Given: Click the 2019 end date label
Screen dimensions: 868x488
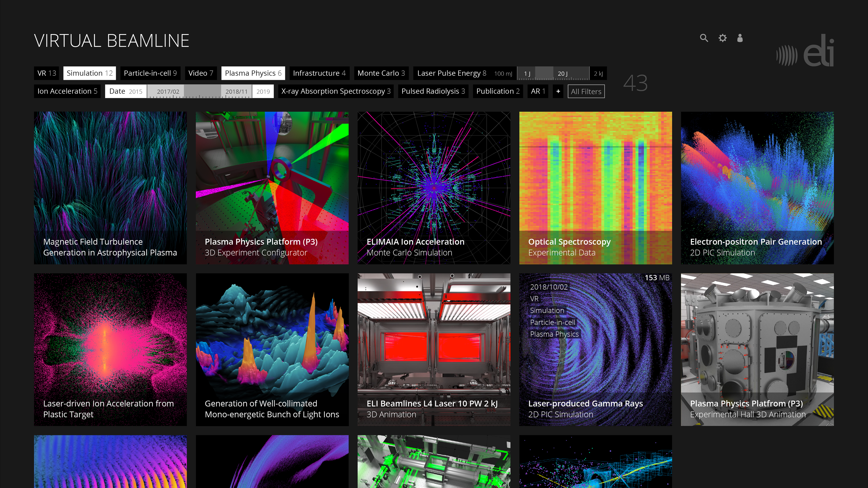Looking at the screenshot, I should [x=263, y=92].
